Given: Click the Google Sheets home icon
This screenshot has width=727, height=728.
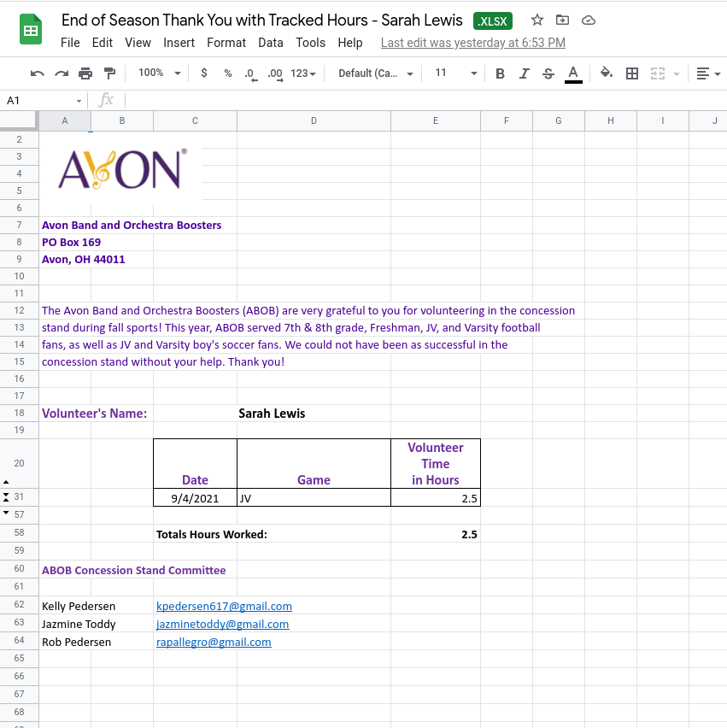Looking at the screenshot, I should pyautogui.click(x=31, y=29).
